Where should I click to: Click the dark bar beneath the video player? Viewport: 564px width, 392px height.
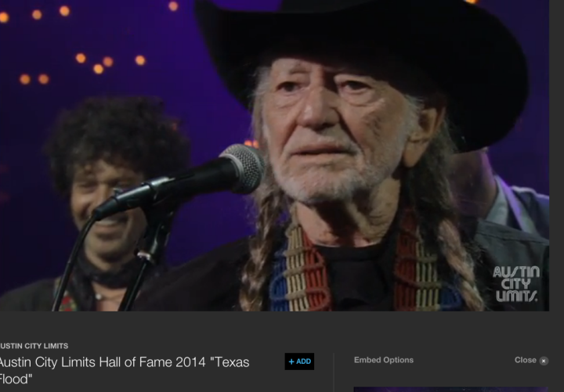pos(274,325)
